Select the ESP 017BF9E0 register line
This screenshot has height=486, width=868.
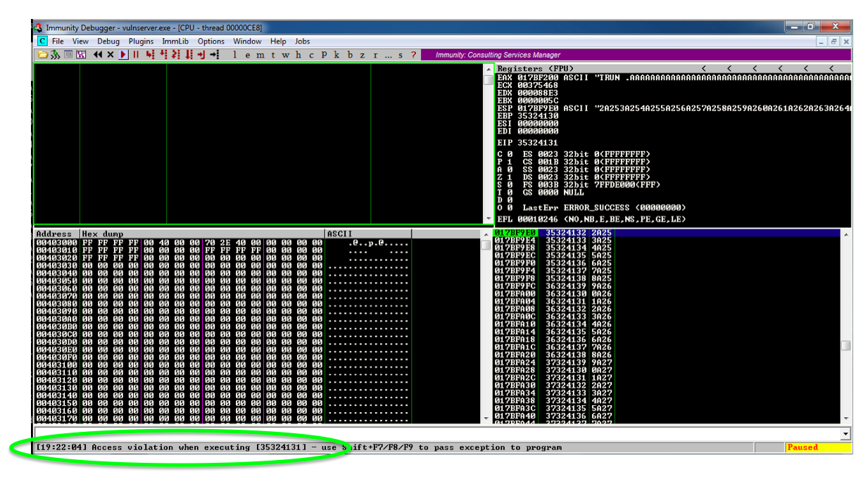coord(674,108)
